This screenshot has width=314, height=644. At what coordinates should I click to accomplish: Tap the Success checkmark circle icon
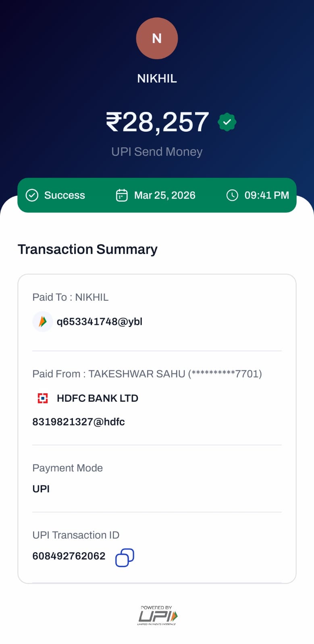[x=32, y=195]
